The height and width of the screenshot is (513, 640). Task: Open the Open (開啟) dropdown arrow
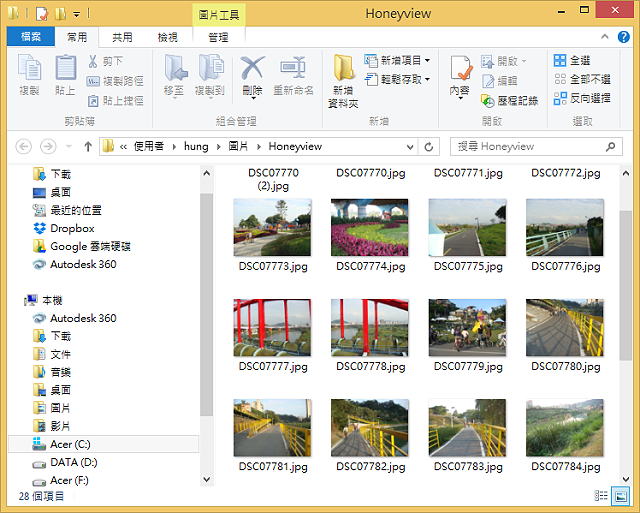click(x=524, y=61)
